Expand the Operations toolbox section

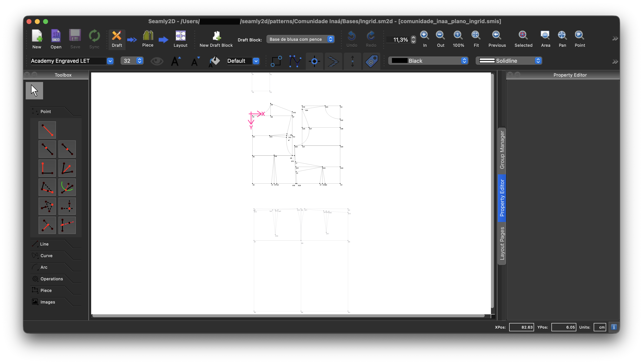pos(56,279)
